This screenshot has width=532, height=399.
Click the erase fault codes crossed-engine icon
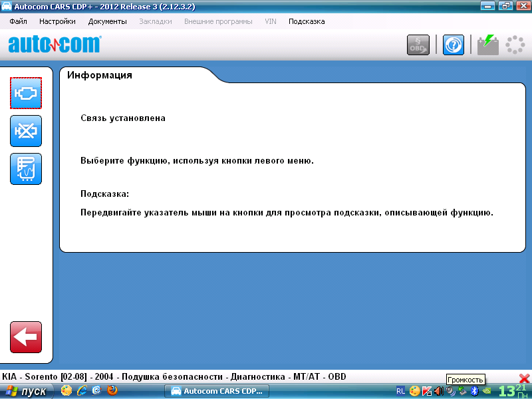(26, 131)
